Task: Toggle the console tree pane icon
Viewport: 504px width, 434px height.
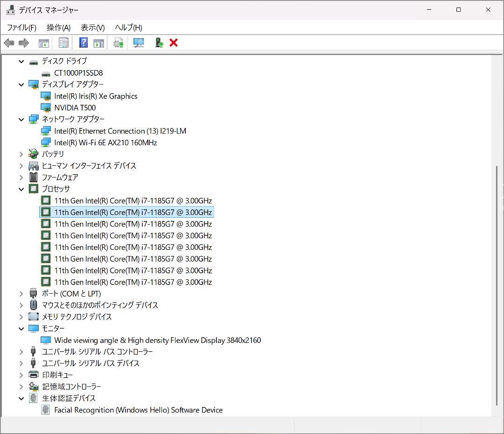Action: pos(44,43)
